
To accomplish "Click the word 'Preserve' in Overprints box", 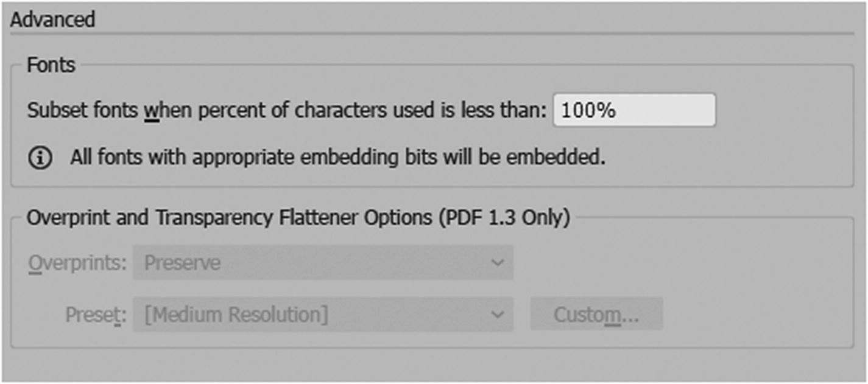I will pos(182,263).
